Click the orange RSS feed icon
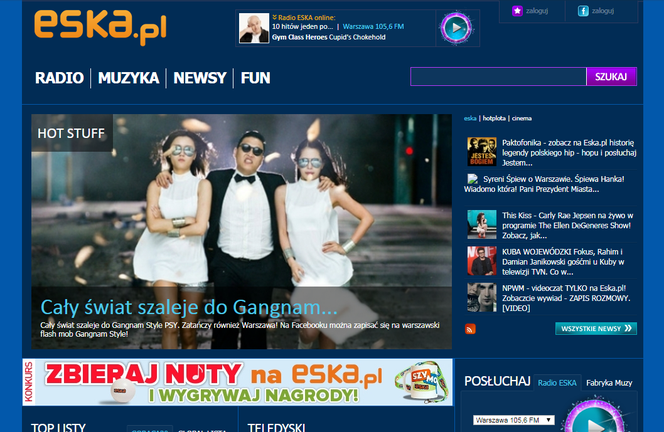The width and height of the screenshot is (664, 432). [x=470, y=329]
